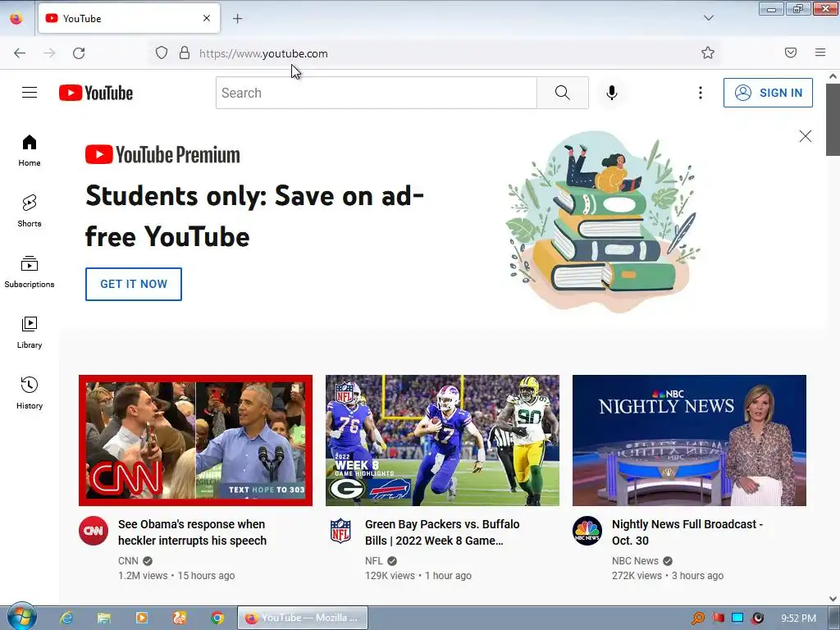
Task: Open NBC Nightly News video thumbnail
Action: [x=689, y=441]
